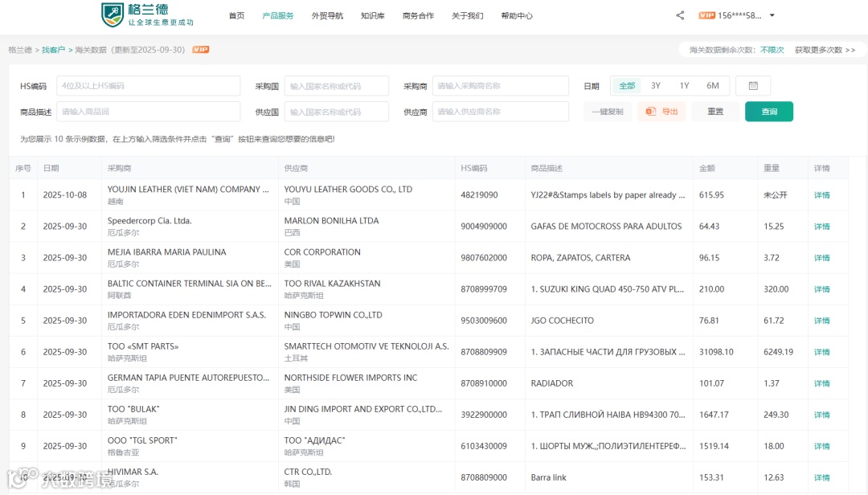The image size is (868, 495).
Task: Click the share icon in header
Action: pos(680,15)
